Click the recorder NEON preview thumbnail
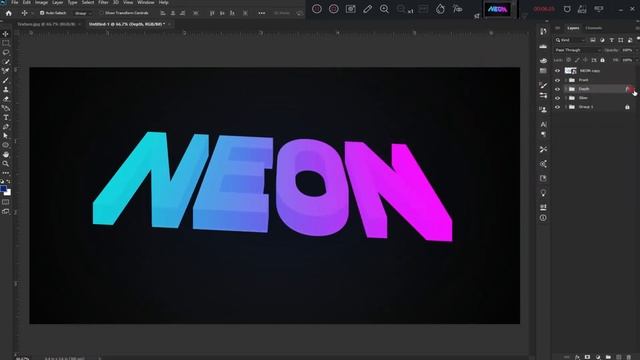This screenshot has height=360, width=640. point(497,9)
